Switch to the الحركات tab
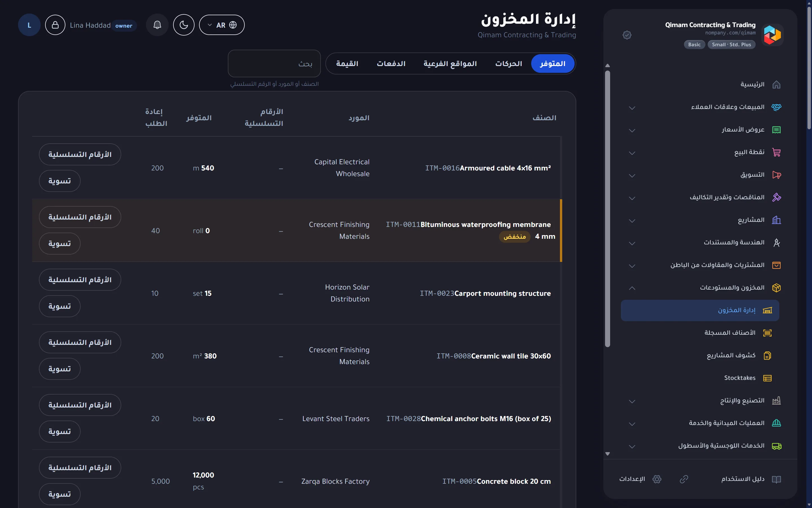The image size is (812, 508). (508, 63)
